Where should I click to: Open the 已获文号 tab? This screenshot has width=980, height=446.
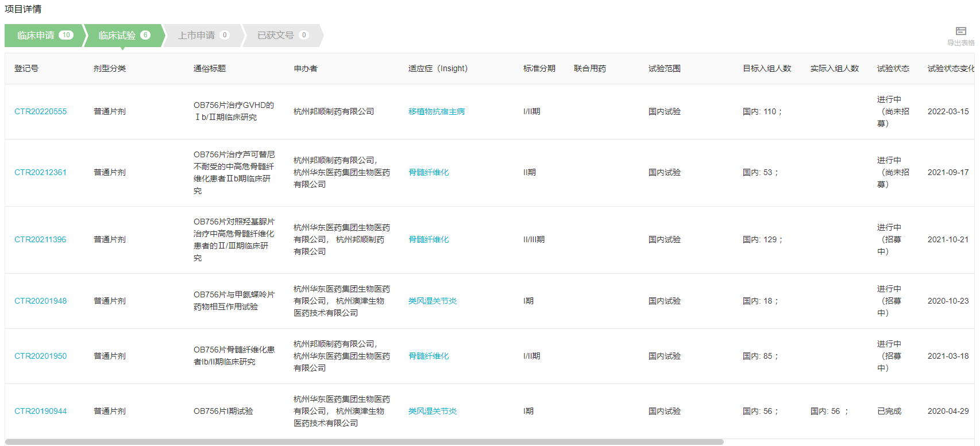(x=282, y=36)
